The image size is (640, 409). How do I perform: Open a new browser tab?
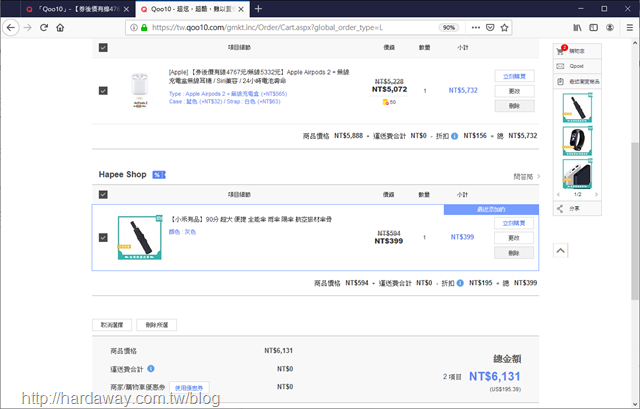[258, 9]
